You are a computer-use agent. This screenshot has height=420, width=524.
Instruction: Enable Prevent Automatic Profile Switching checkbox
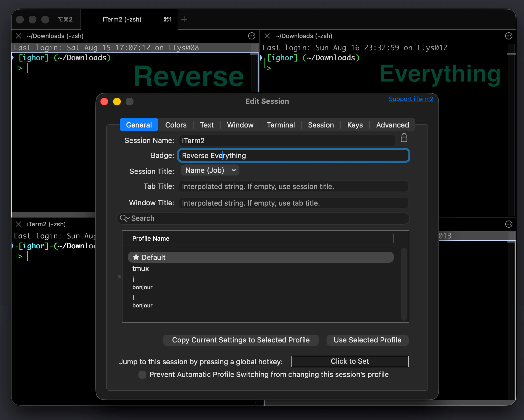pyautogui.click(x=142, y=375)
